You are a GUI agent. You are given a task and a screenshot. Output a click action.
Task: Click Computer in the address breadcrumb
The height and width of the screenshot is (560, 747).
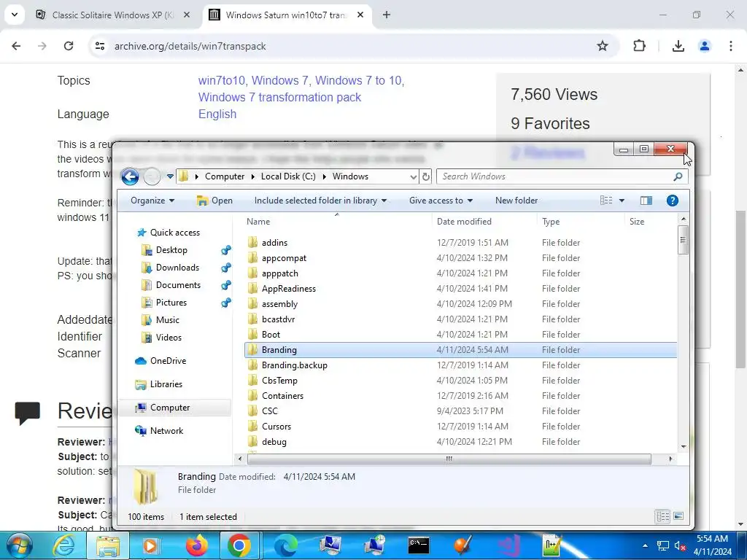pos(225,176)
